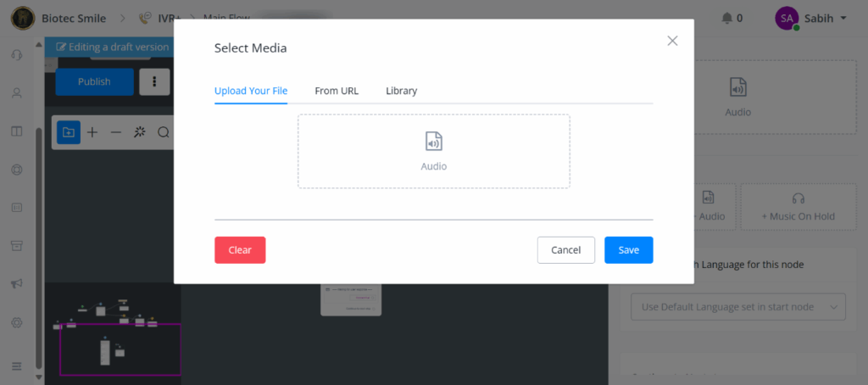Click the blue add-folder icon on canvas toolbar
The width and height of the screenshot is (868, 385).
69,132
